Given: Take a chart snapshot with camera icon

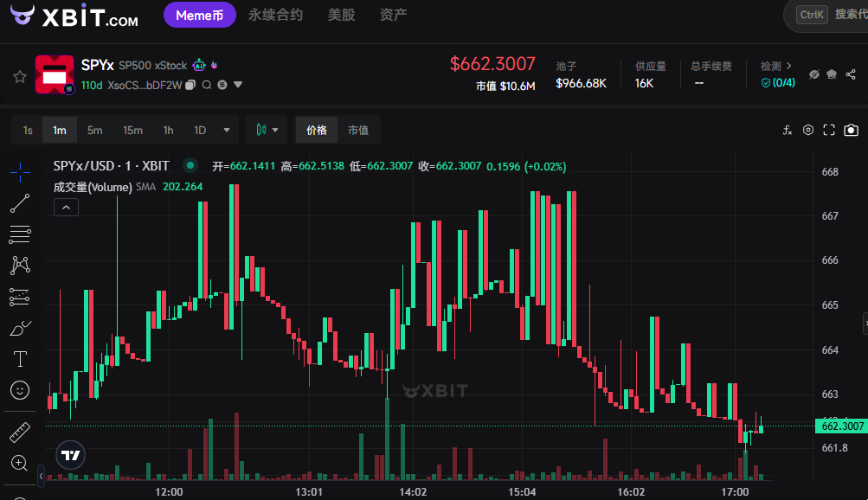Looking at the screenshot, I should click(851, 130).
